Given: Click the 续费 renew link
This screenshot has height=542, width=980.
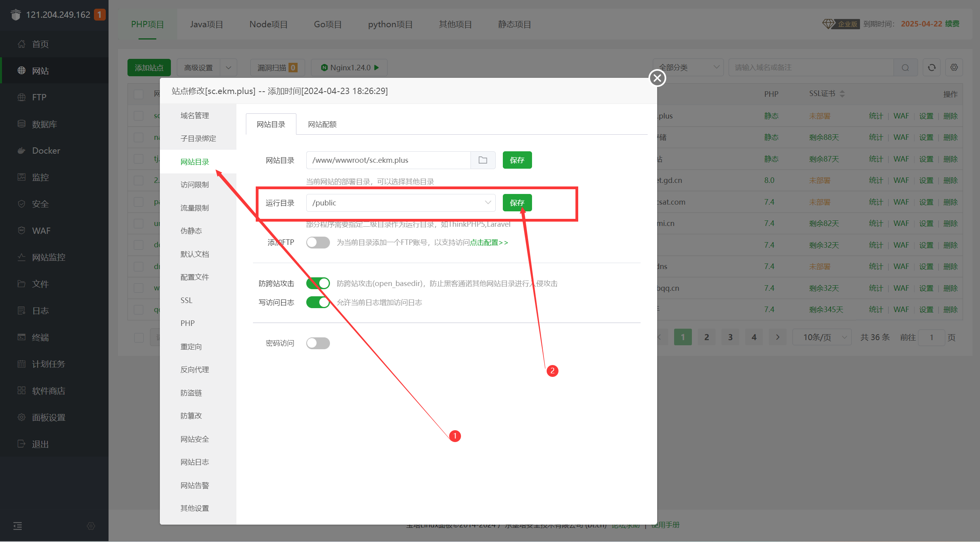Looking at the screenshot, I should [952, 24].
